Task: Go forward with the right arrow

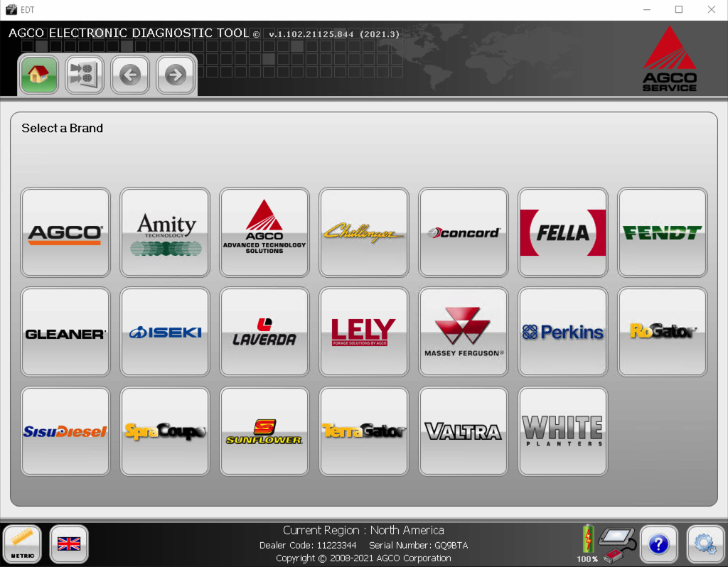Action: pyautogui.click(x=176, y=75)
